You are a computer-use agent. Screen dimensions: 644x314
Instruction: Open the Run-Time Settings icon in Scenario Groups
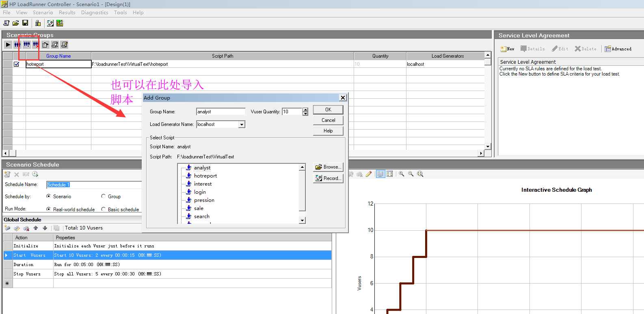45,45
